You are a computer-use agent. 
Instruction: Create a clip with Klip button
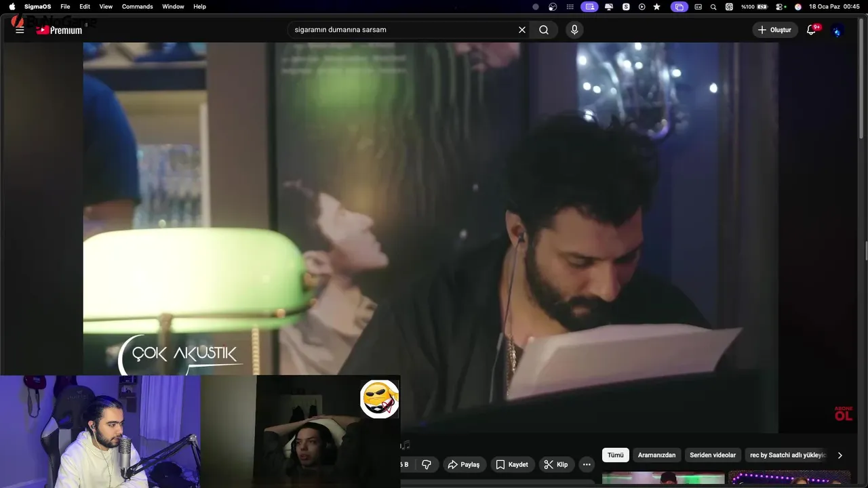pos(555,464)
